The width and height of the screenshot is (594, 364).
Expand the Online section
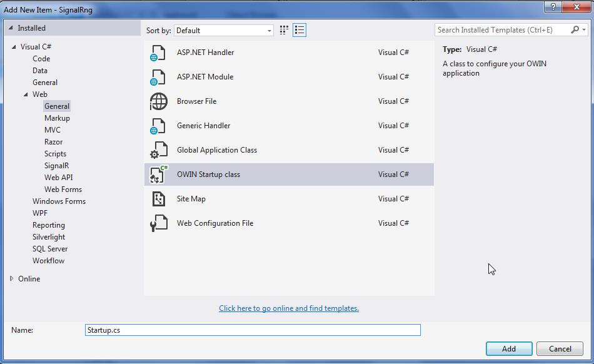[11, 278]
